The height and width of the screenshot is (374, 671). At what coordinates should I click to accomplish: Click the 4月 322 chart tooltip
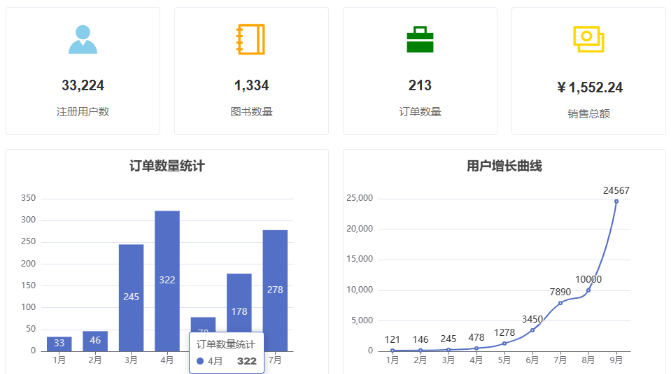(227, 353)
